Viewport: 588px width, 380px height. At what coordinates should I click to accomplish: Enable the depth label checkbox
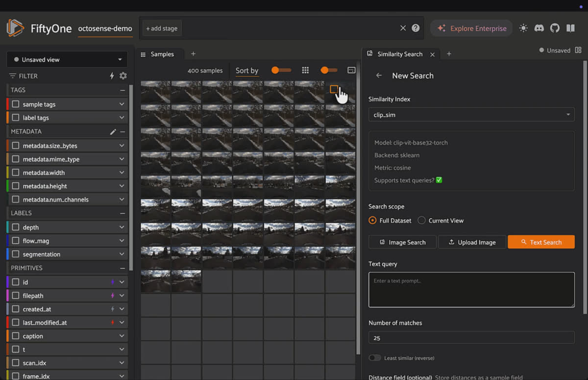point(16,228)
